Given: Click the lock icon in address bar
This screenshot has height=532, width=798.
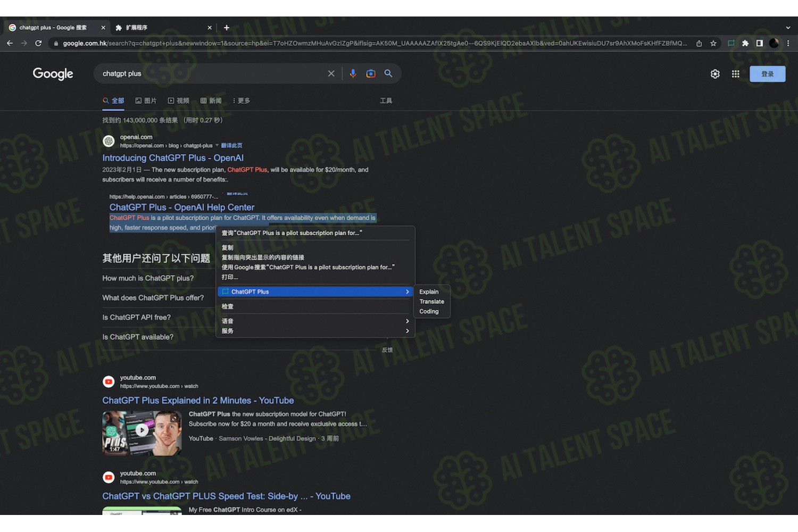Looking at the screenshot, I should coord(56,43).
